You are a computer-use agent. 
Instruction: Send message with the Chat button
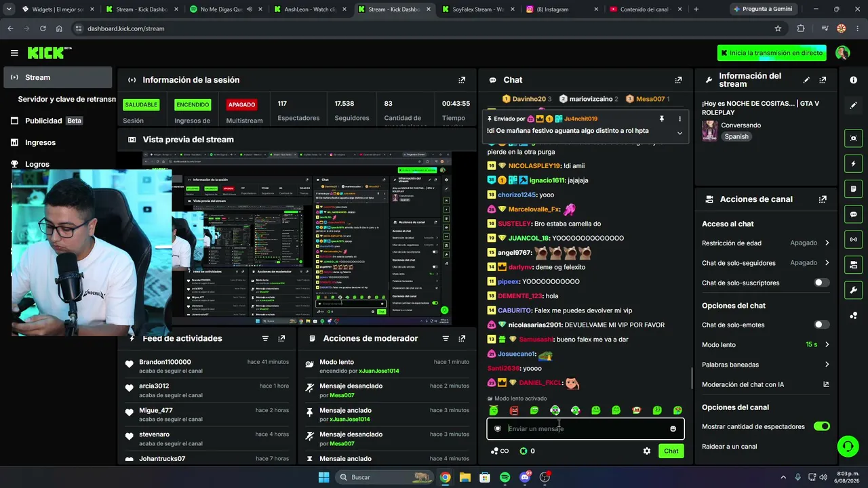click(x=671, y=451)
